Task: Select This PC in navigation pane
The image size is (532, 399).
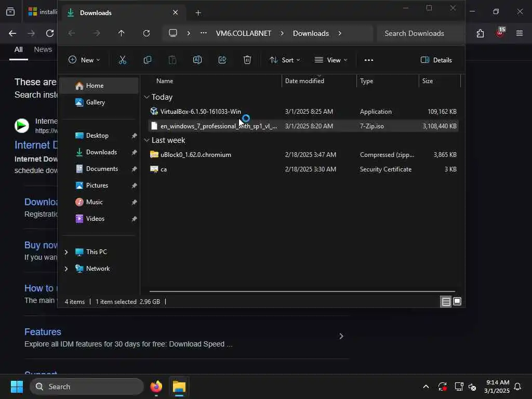Action: click(x=96, y=252)
